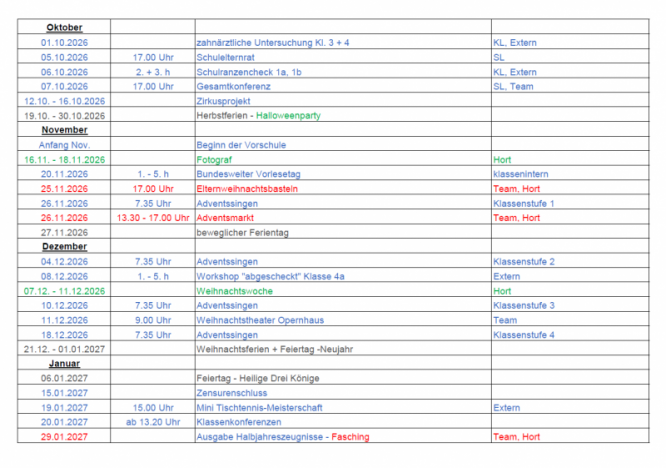Click the '2. + 3. h' time cell
666x468 pixels.
click(153, 72)
